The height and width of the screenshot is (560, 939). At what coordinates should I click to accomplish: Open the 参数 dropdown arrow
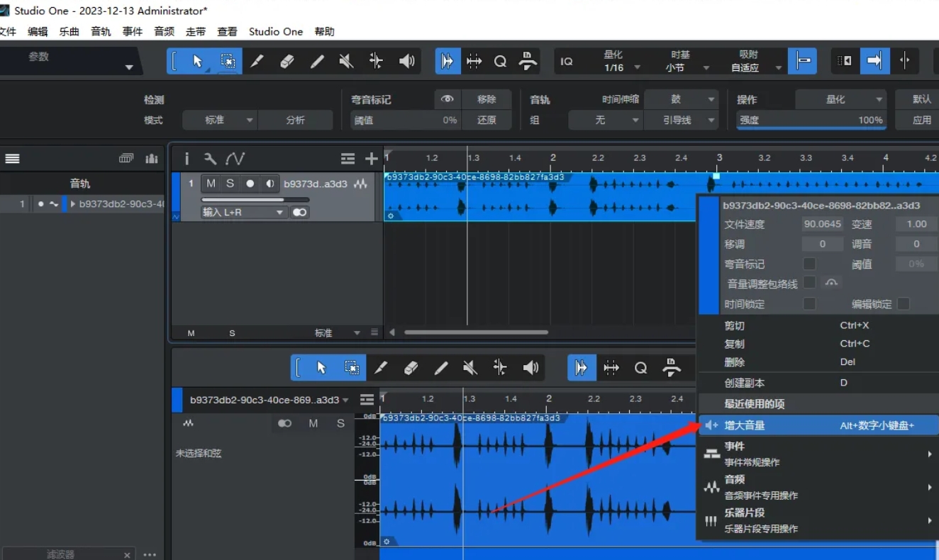(129, 67)
